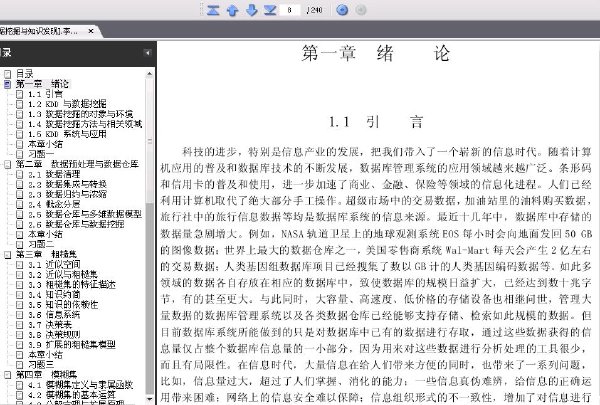600x405 pixels.
Task: Go to the next page with down arrow
Action: pyautogui.click(x=251, y=10)
